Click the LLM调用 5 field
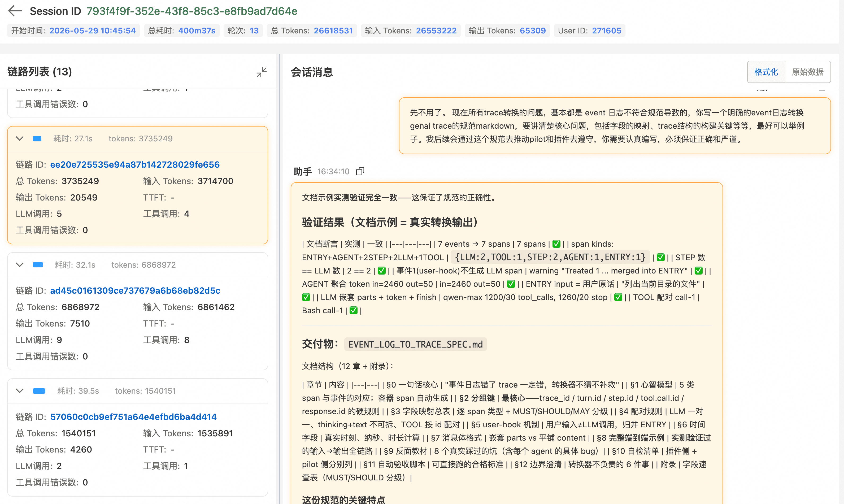 click(39, 214)
